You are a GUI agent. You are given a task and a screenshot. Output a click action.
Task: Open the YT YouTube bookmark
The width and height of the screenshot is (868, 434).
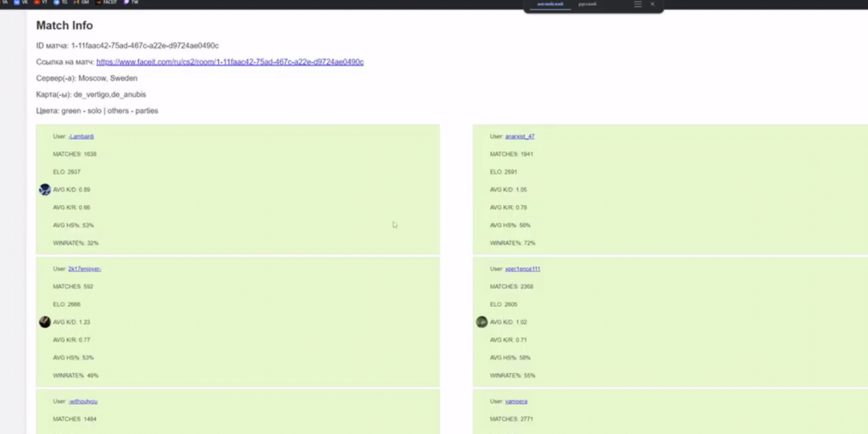click(41, 3)
